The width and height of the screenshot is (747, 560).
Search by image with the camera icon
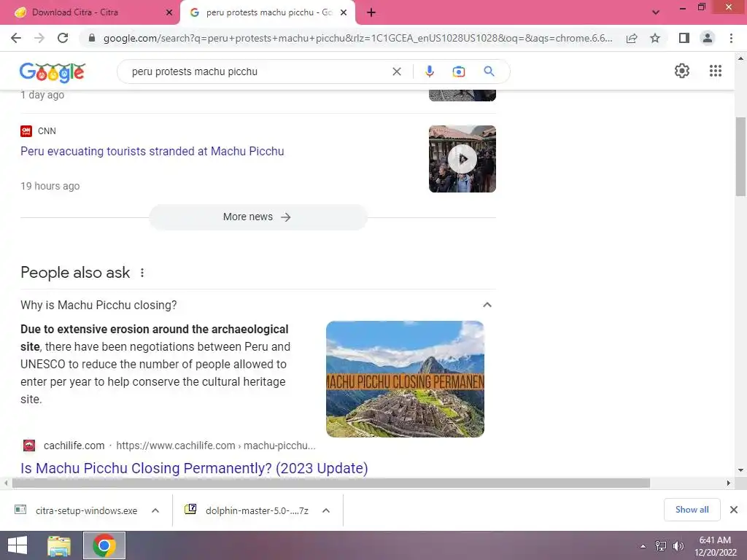458,71
